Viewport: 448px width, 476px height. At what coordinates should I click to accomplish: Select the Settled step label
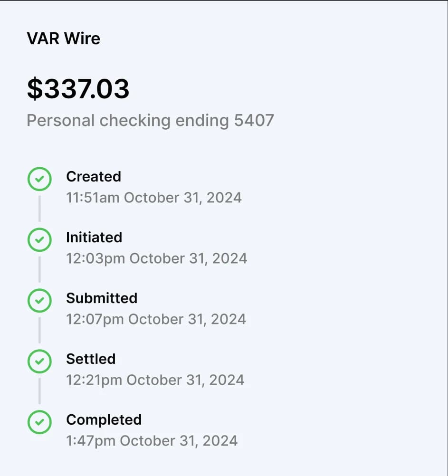pos(91,359)
